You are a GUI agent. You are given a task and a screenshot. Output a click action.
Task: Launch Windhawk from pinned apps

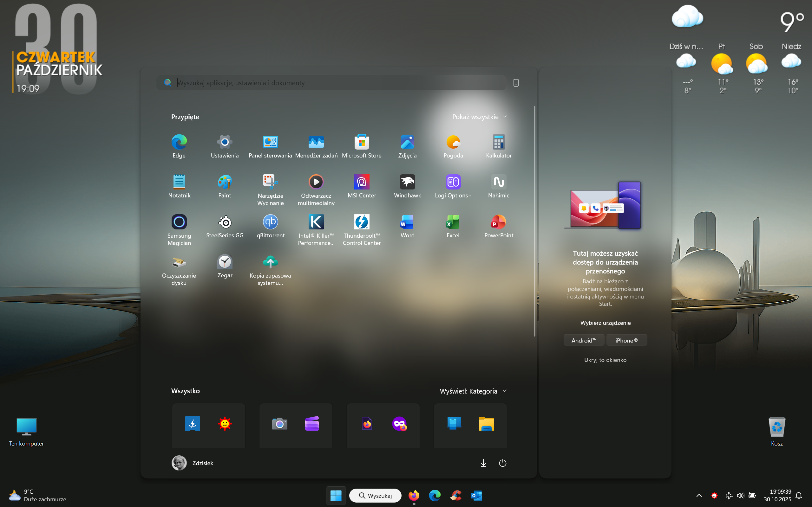tap(407, 183)
